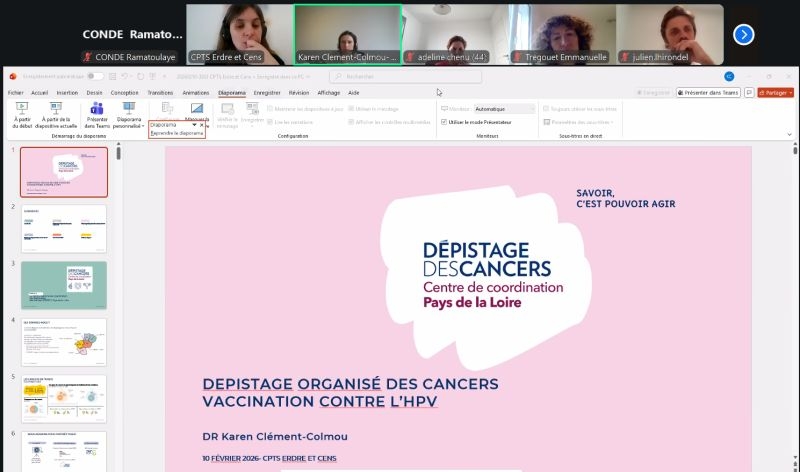Switch to the Affichage tab
Screen dimensions: 800x472
(329, 93)
